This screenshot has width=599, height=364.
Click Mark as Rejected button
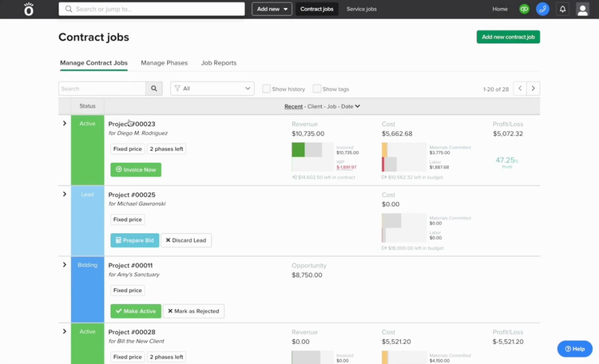pos(194,311)
